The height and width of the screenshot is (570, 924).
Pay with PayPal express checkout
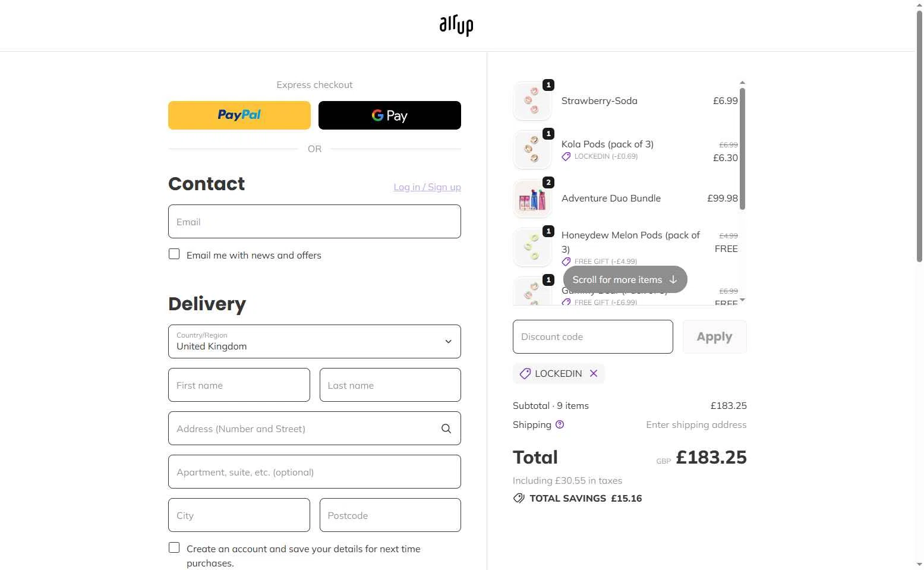click(239, 115)
